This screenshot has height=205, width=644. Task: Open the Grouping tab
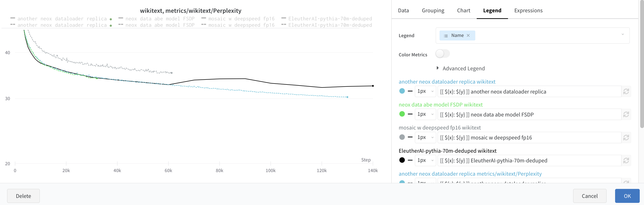coord(433,10)
